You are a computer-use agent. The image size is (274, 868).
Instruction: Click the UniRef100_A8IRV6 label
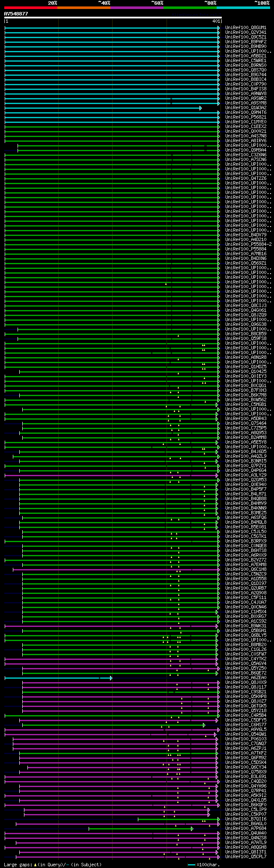tap(246, 141)
